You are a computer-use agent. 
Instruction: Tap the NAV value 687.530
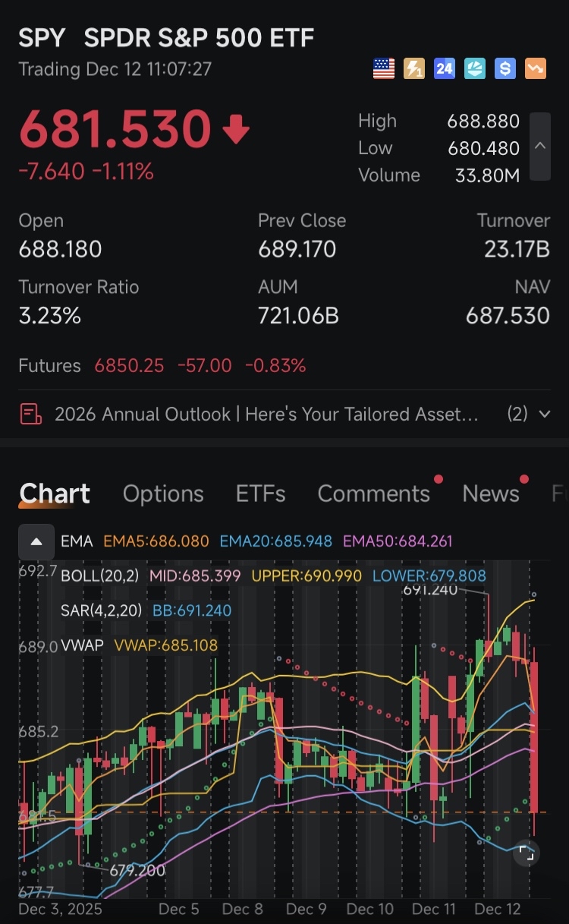point(508,316)
